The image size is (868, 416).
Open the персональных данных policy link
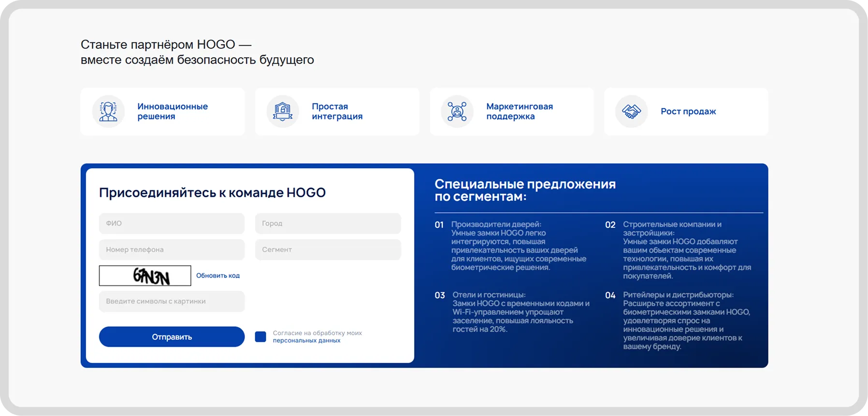tap(306, 341)
